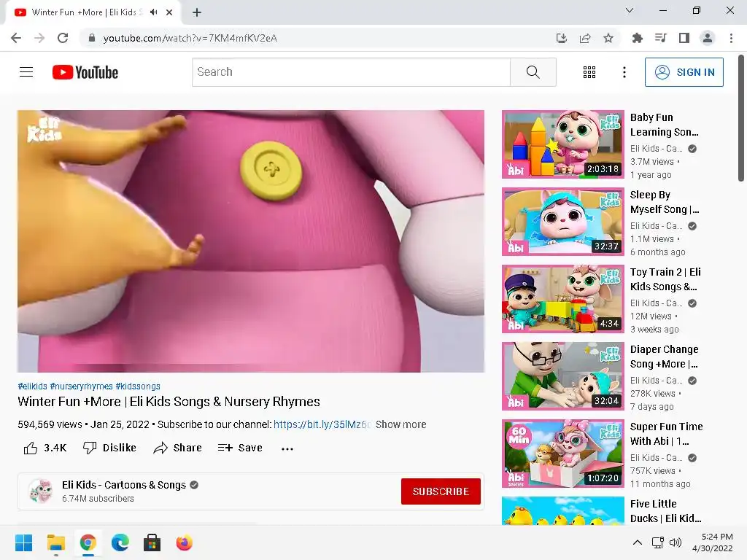This screenshot has height=560, width=747.
Task: Open more actions ellipsis below video
Action: (x=287, y=448)
